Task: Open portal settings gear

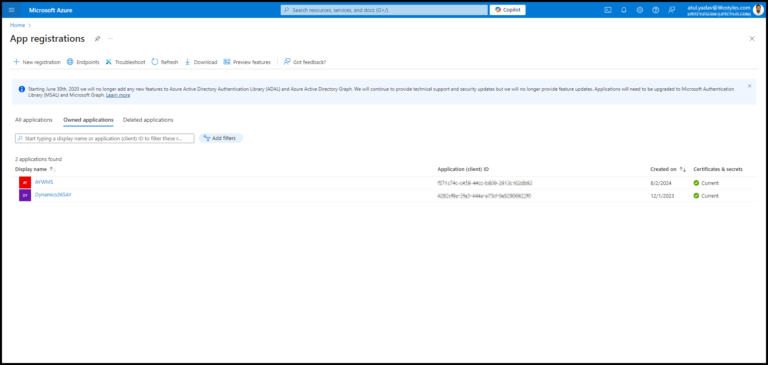Action: click(640, 10)
